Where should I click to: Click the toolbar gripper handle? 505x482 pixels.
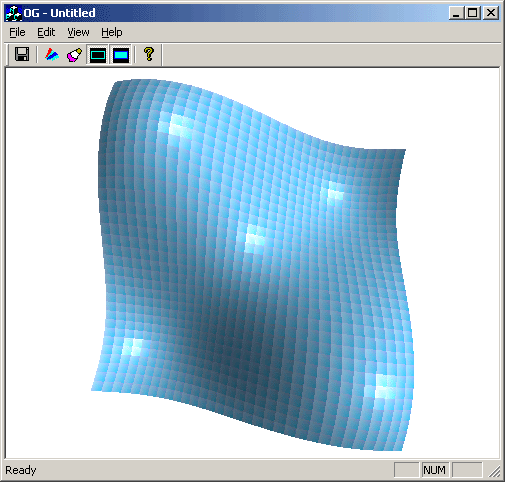[x=8, y=54]
